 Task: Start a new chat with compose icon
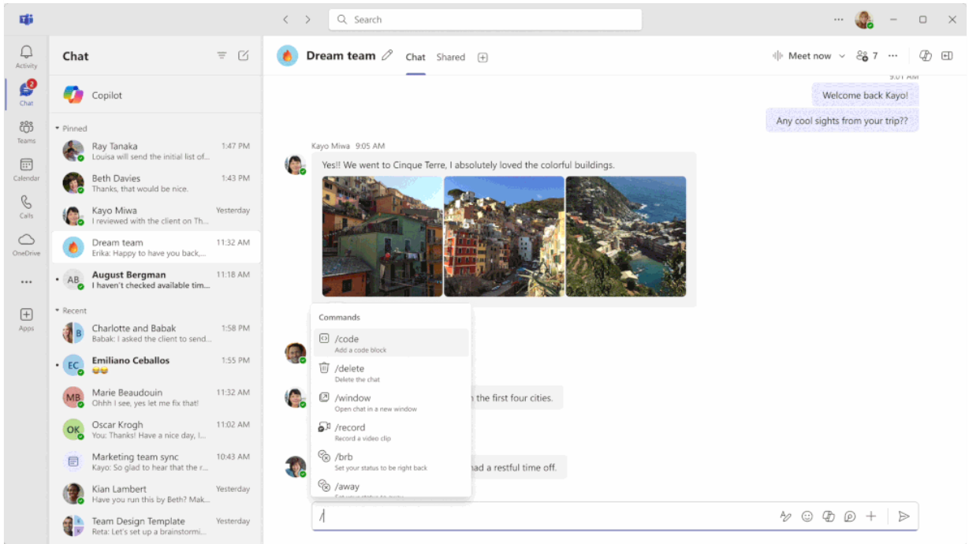(x=244, y=55)
